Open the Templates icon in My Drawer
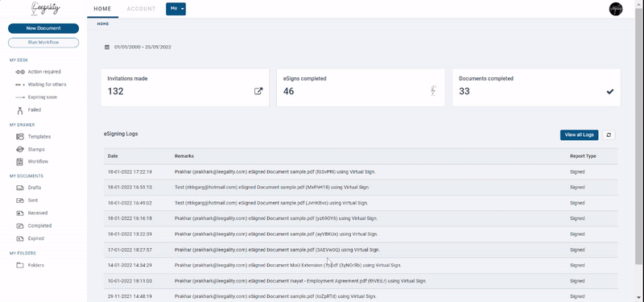 tap(20, 136)
